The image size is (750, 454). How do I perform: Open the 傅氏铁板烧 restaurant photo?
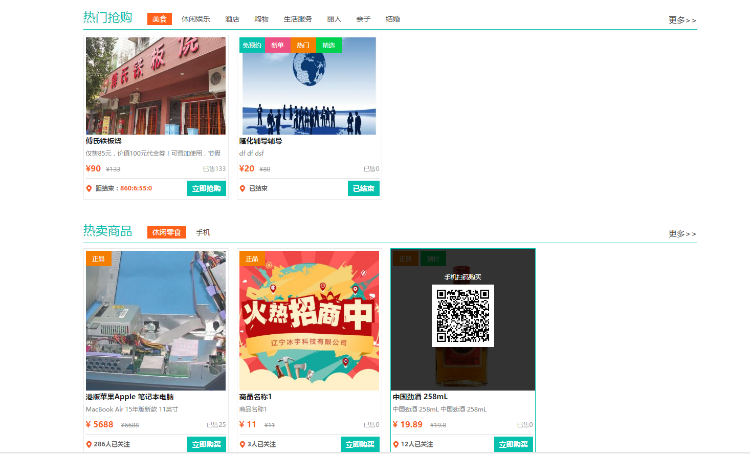coord(156,86)
